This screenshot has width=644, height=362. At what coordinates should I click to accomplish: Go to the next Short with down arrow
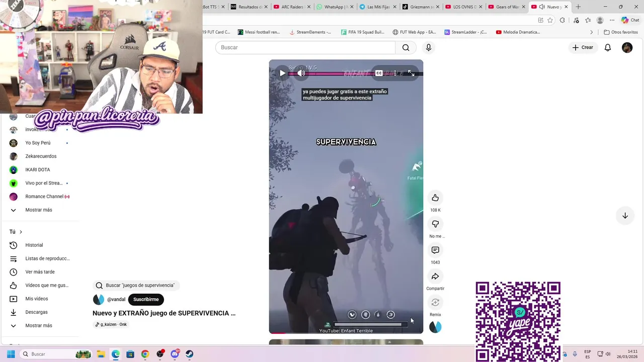point(625,216)
